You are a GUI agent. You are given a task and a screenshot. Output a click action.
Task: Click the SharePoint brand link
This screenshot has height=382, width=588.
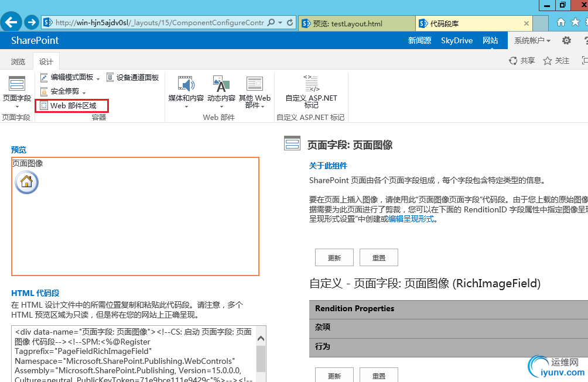(x=35, y=40)
